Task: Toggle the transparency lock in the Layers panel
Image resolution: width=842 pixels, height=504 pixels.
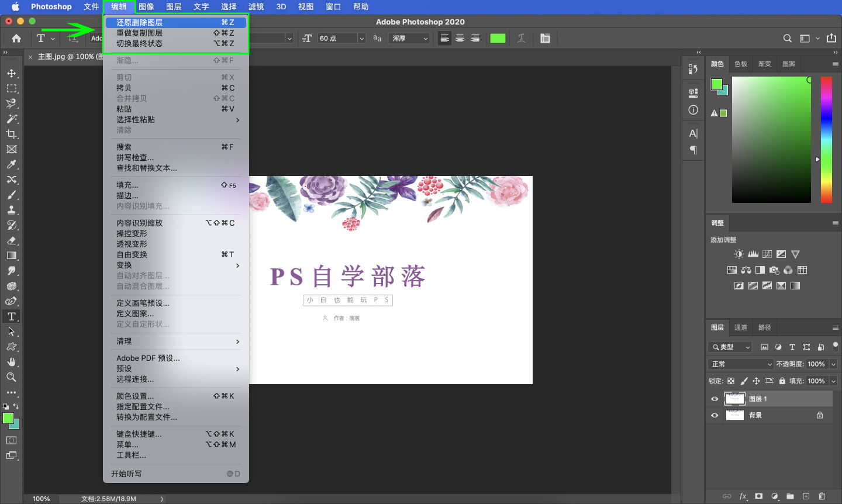Action: 731,381
